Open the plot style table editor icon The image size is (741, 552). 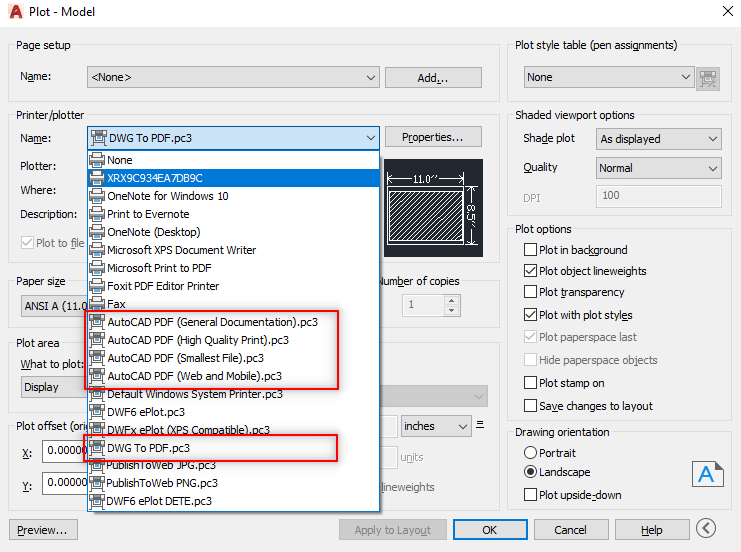coord(707,78)
